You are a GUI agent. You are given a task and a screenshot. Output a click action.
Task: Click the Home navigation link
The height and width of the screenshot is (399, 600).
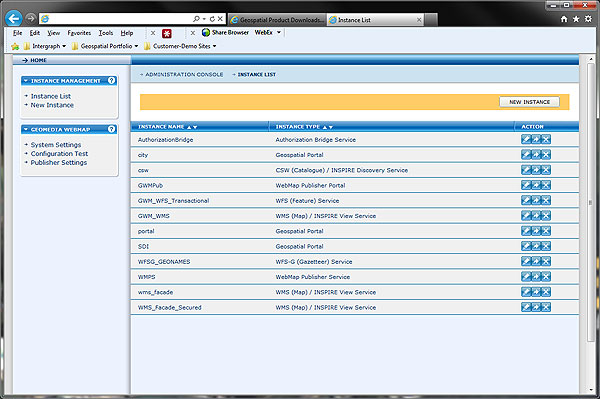tap(38, 60)
